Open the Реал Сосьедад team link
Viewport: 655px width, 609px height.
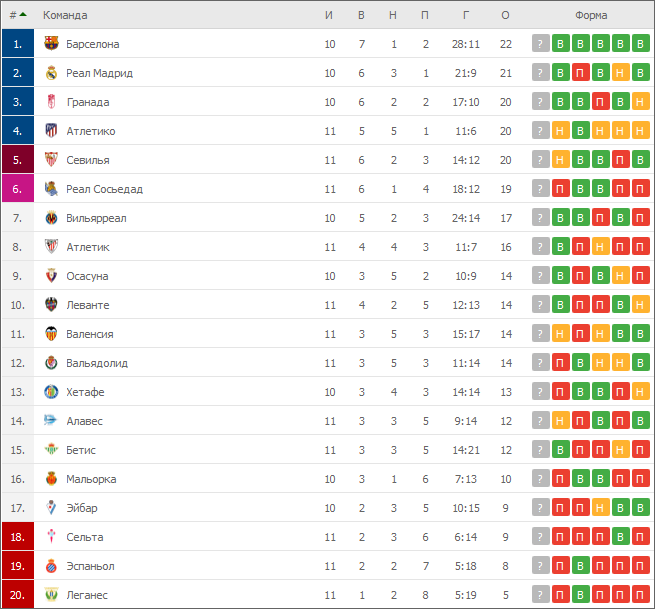104,189
